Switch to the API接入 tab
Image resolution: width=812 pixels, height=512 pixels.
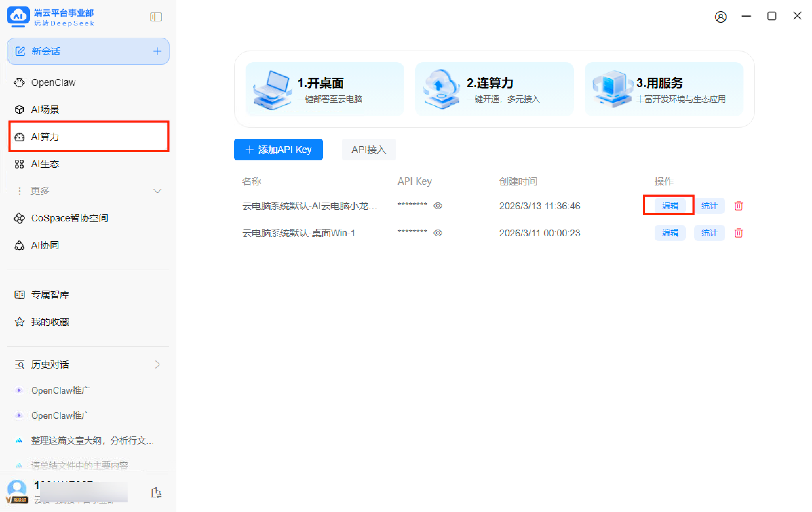[368, 150]
